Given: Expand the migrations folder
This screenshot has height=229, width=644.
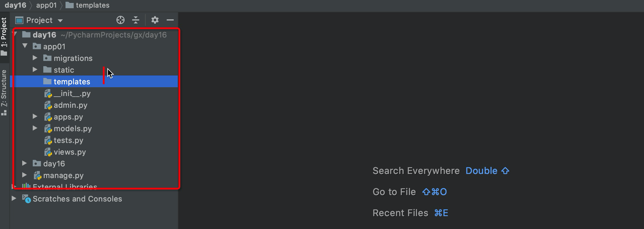Looking at the screenshot, I should tap(35, 58).
